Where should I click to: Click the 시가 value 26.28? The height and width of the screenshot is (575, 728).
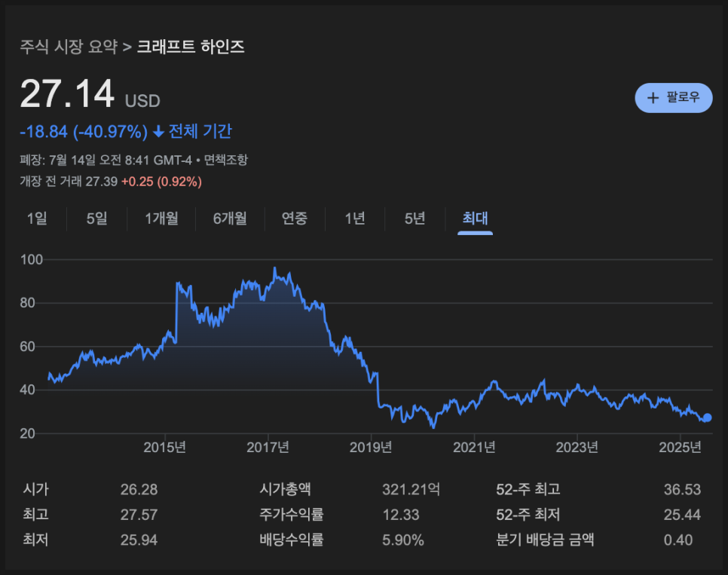point(139,490)
